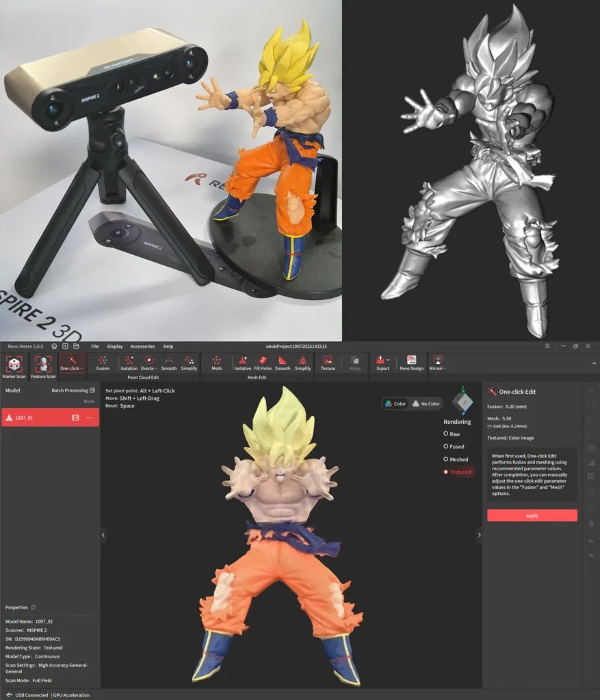Click the orientation view cube
The width and height of the screenshot is (600, 700).
coord(463,402)
